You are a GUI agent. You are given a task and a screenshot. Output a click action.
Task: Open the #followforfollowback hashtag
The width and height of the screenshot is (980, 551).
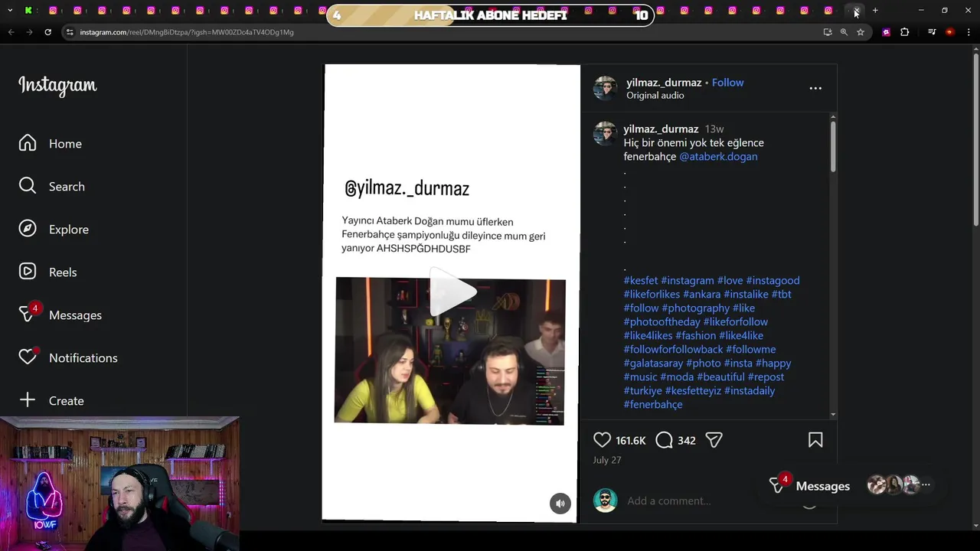click(x=673, y=349)
